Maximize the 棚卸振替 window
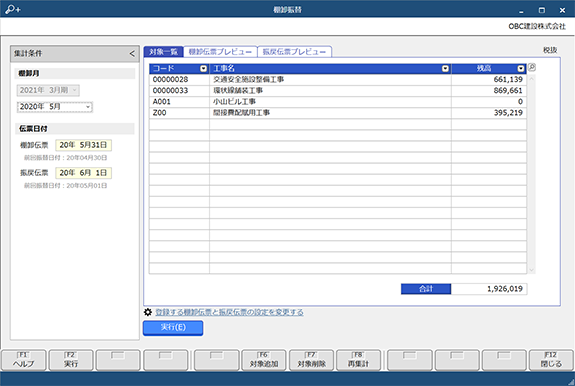575x386 pixels. (x=542, y=10)
